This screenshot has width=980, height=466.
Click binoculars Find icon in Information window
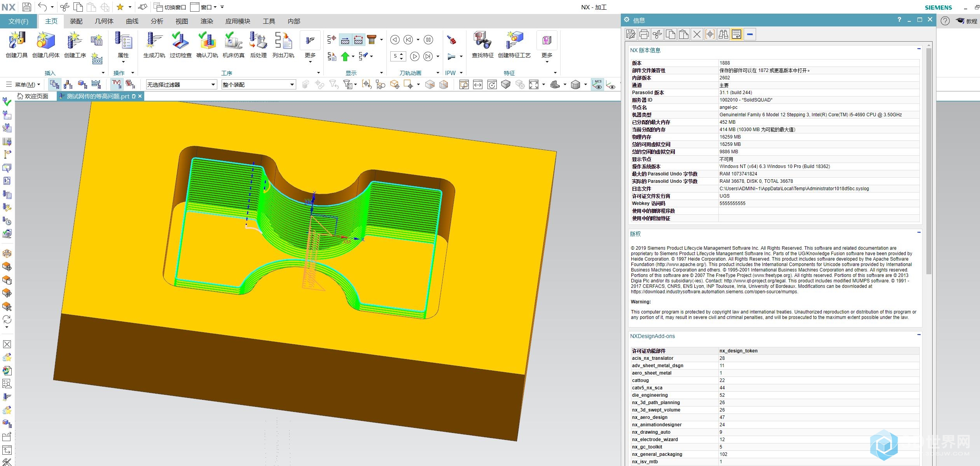click(723, 34)
